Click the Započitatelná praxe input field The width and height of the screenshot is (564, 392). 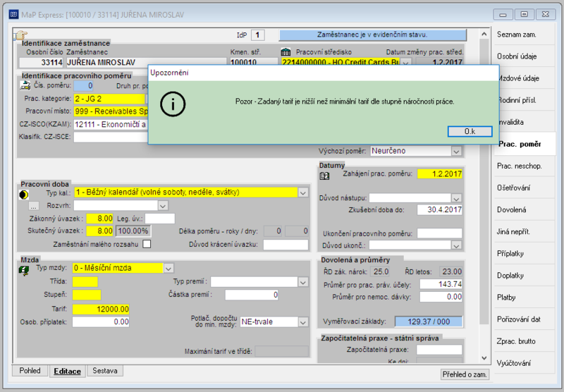tap(439, 350)
